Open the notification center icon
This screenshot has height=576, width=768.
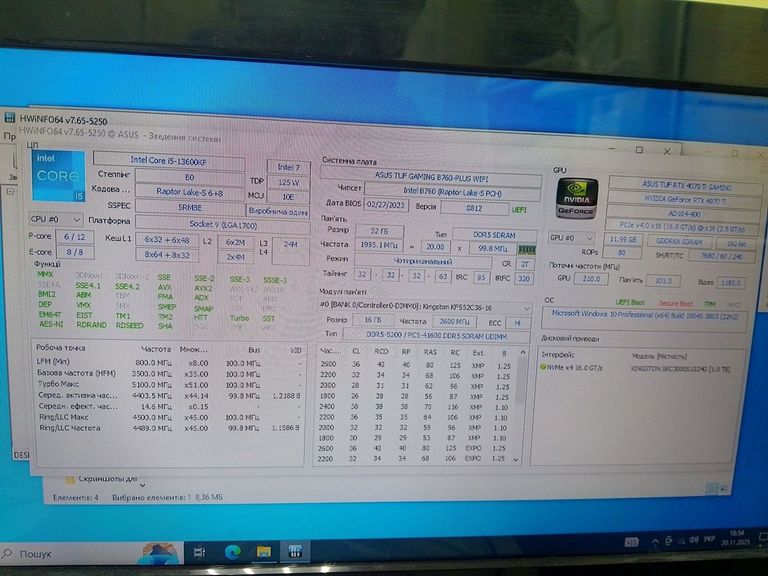tap(763, 538)
